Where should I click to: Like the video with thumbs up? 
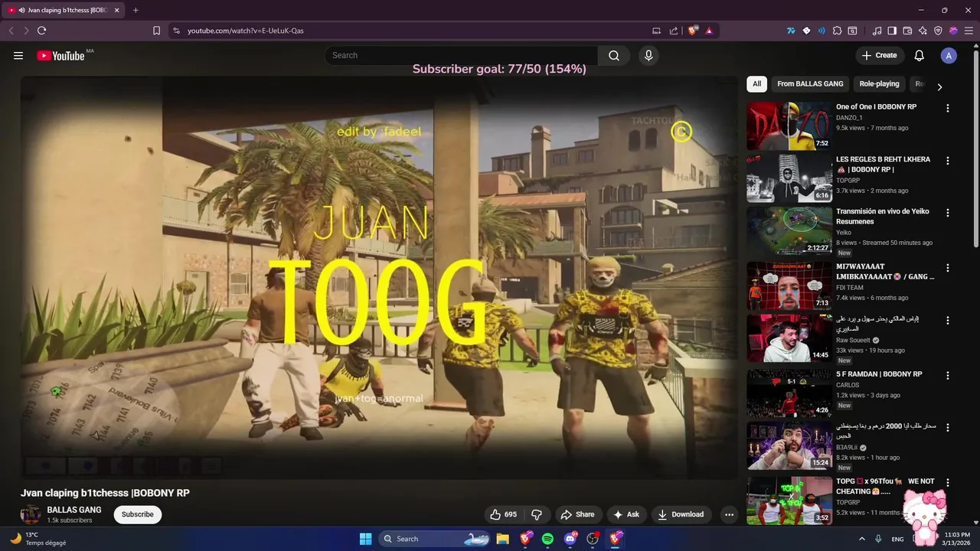click(x=504, y=514)
